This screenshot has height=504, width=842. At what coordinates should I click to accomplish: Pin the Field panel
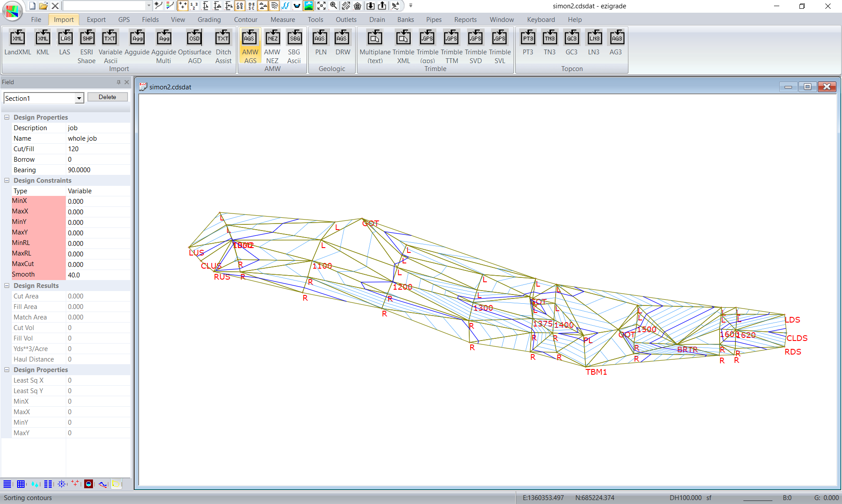[118, 82]
